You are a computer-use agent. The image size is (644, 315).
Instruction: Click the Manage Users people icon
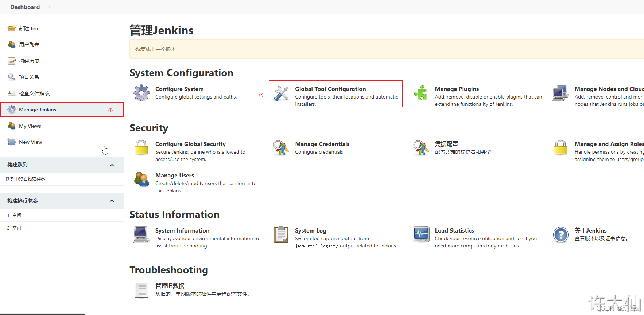[141, 179]
